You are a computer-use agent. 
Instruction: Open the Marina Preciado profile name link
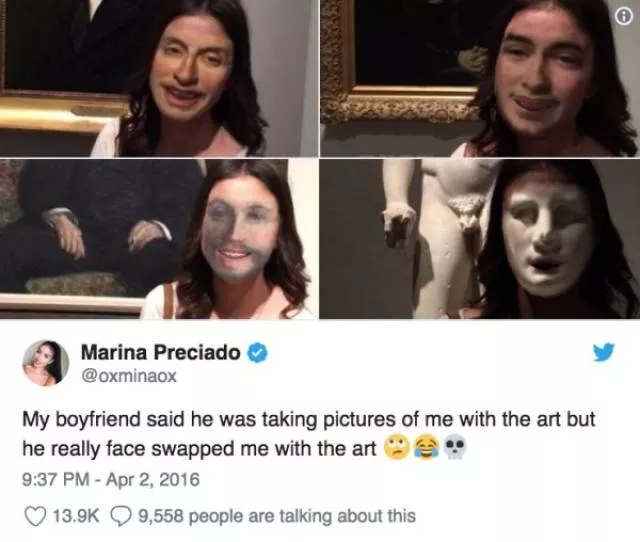(161, 352)
